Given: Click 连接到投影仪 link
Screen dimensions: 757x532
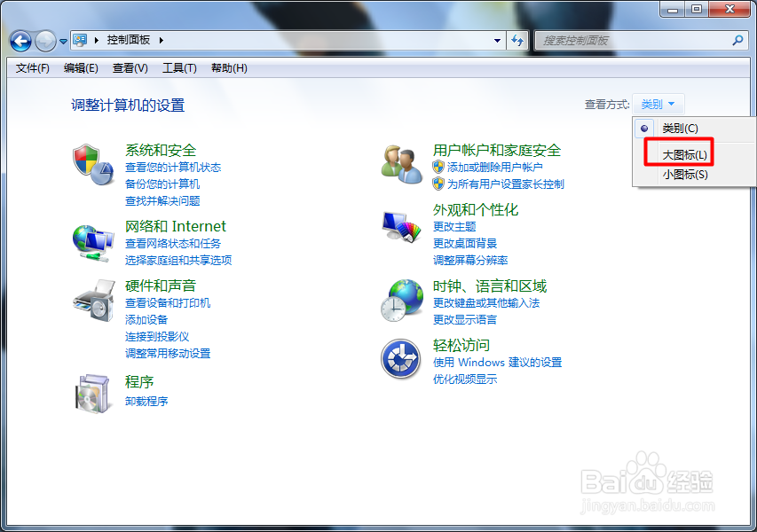Looking at the screenshot, I should 157,336.
